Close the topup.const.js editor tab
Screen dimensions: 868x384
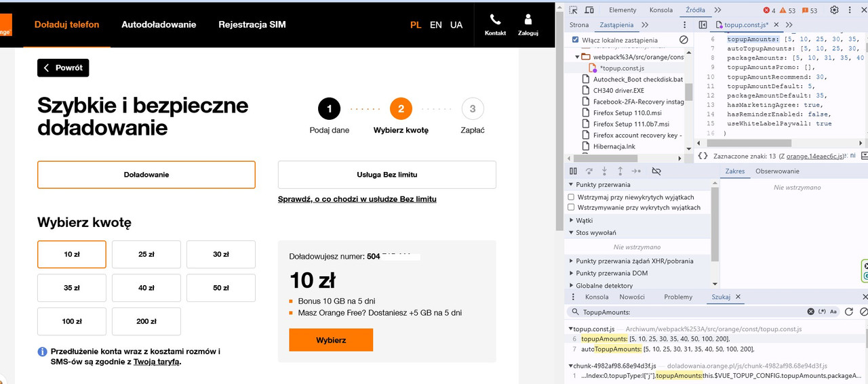tap(777, 25)
